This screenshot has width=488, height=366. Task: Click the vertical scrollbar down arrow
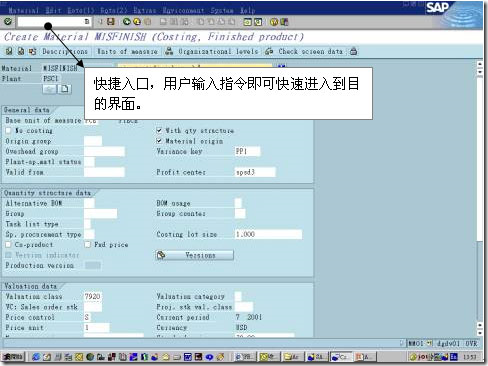click(x=480, y=333)
